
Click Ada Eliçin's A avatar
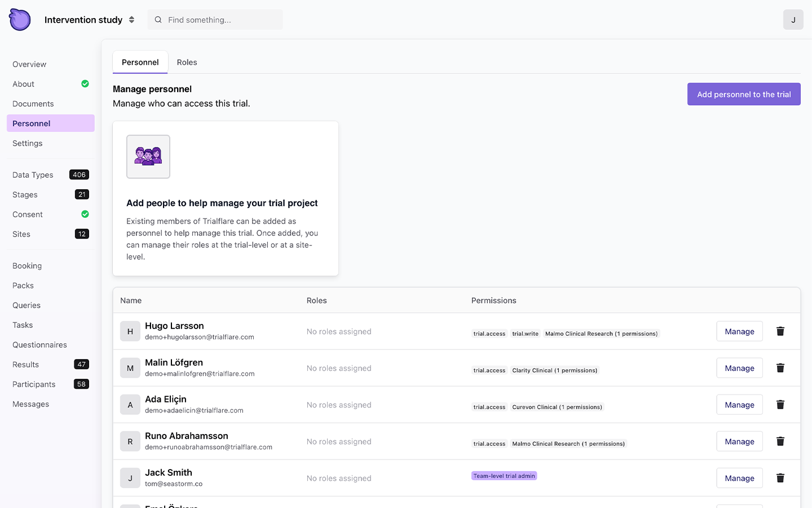130,405
